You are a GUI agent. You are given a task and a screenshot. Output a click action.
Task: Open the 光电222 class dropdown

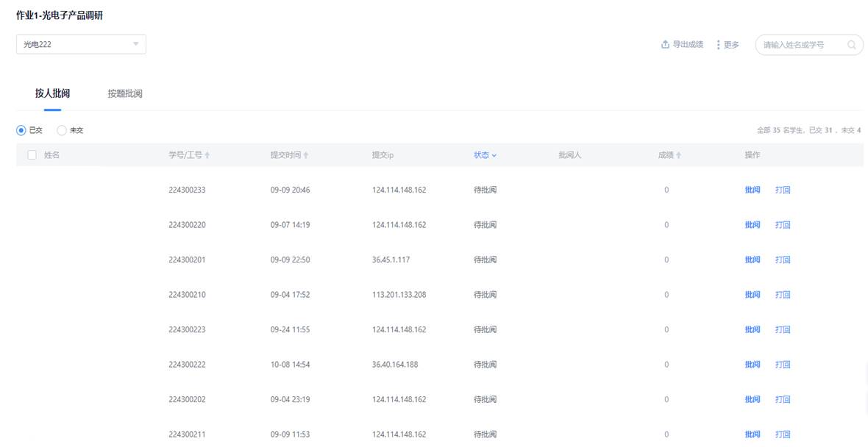click(x=81, y=44)
